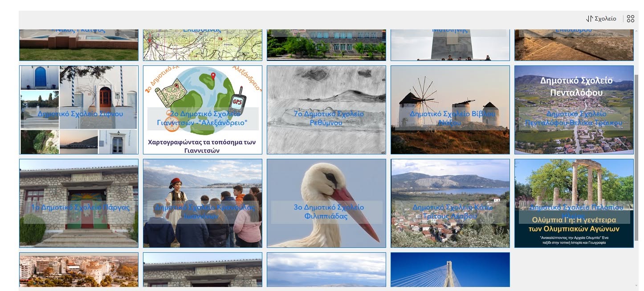Open the ancient stone ruins thumbnail

574,45
